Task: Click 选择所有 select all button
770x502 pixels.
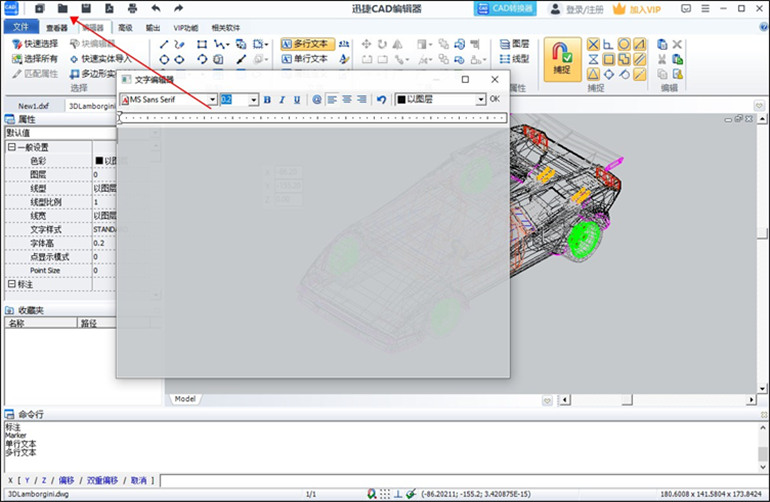Action: (x=35, y=59)
